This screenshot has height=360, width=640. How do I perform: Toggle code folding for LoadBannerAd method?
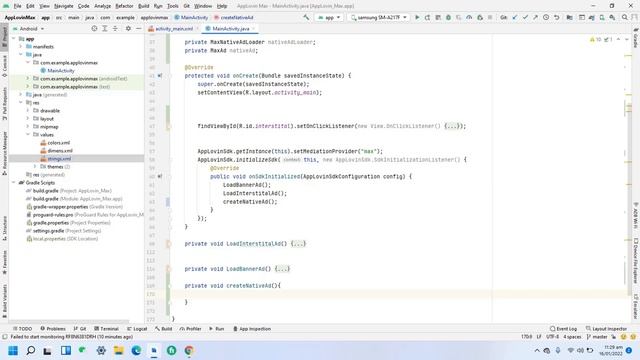[168, 269]
